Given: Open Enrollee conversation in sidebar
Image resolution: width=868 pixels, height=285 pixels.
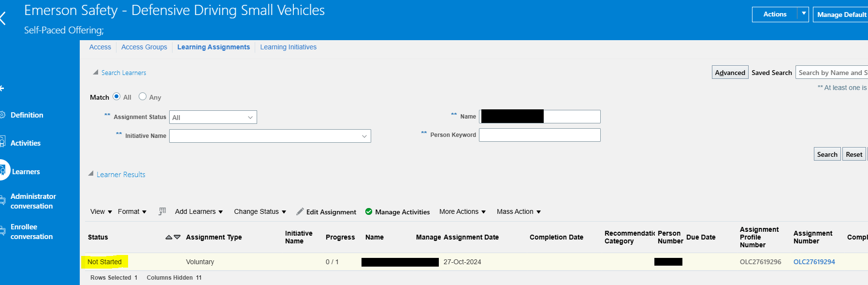Looking at the screenshot, I should tap(32, 232).
